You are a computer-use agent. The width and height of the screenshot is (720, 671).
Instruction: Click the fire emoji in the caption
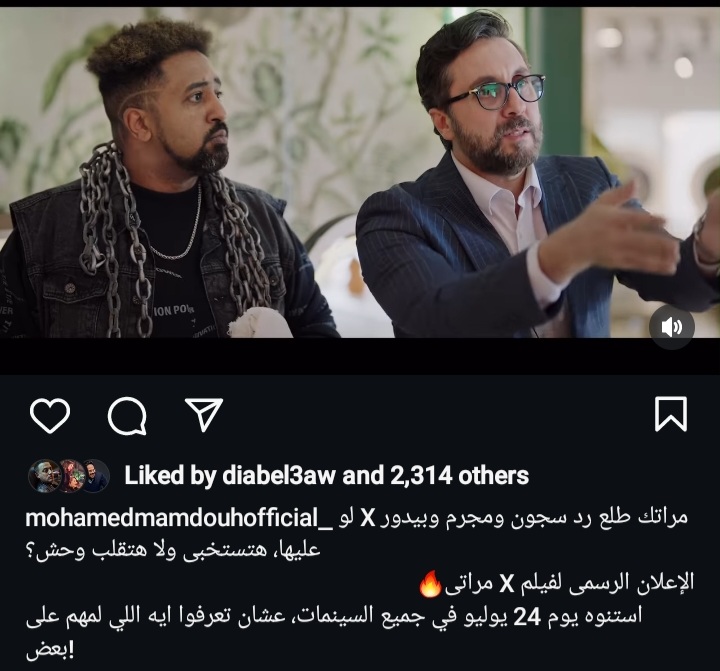click(430, 584)
